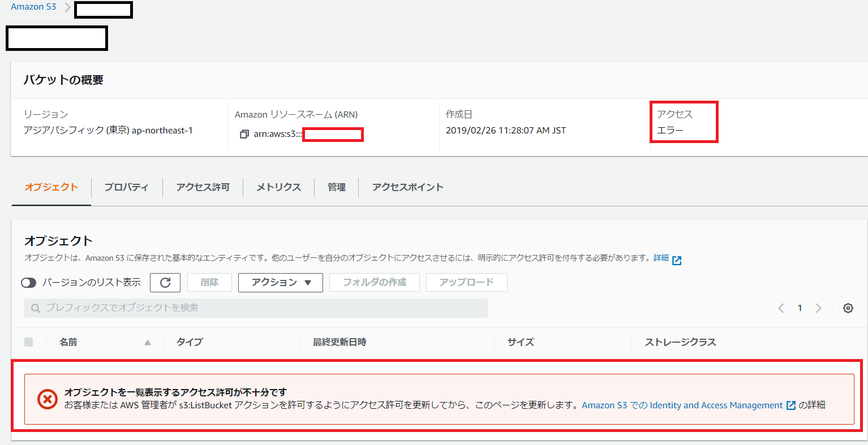Click the prefix search input field
Viewport: 868px width, 445px height.
255,308
